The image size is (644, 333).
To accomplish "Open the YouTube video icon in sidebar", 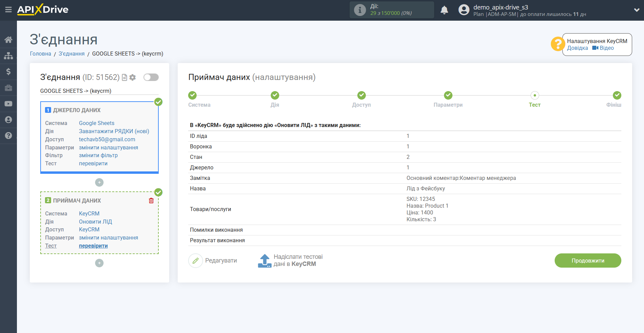I will 8,104.
